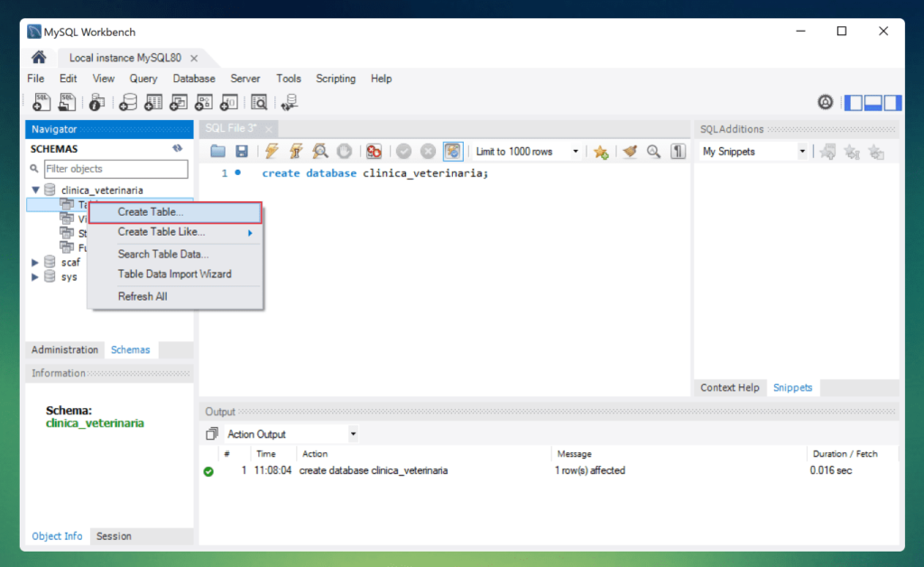The image size is (924, 567).
Task: Create a new function toolbar icon
Action: click(228, 103)
